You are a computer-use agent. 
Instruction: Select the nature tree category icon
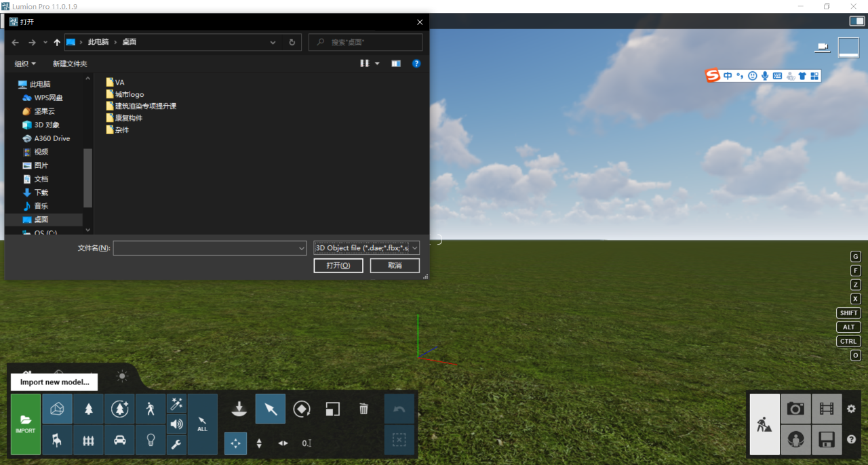click(x=89, y=409)
